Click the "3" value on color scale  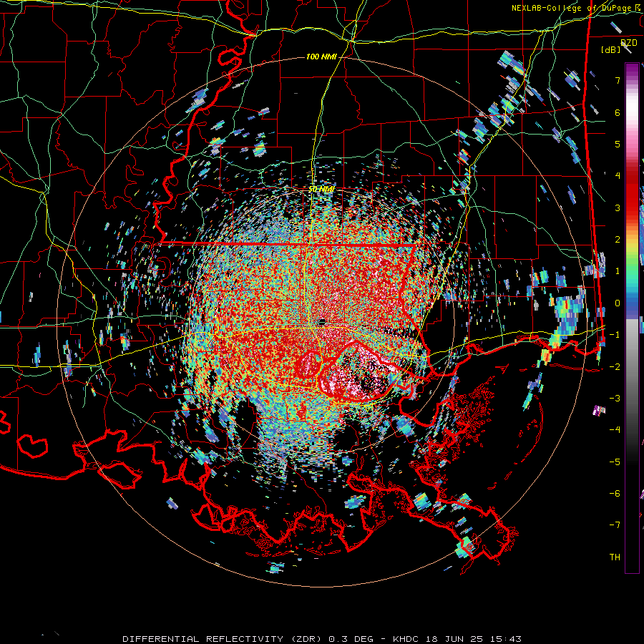tap(618, 208)
